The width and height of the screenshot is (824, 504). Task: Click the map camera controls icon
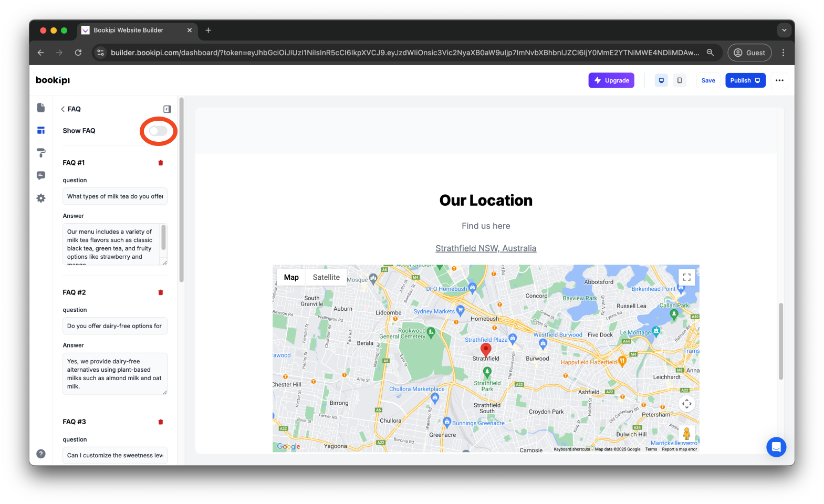coord(687,404)
